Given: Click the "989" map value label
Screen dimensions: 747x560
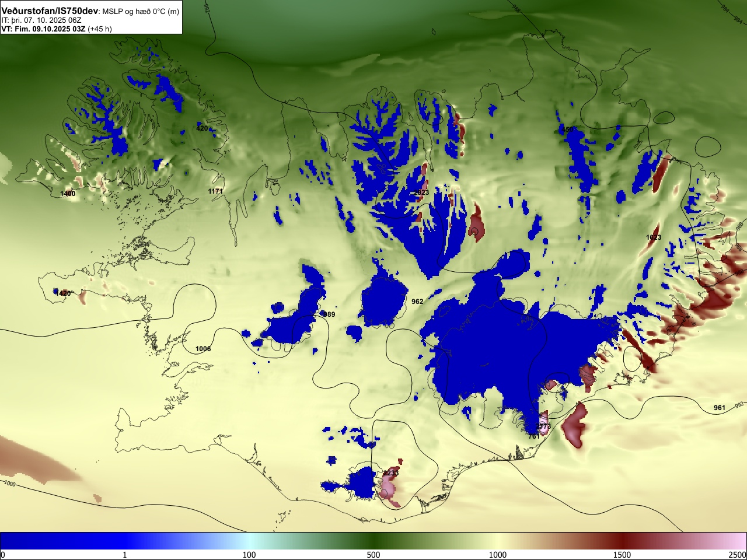Looking at the screenshot, I should [329, 314].
